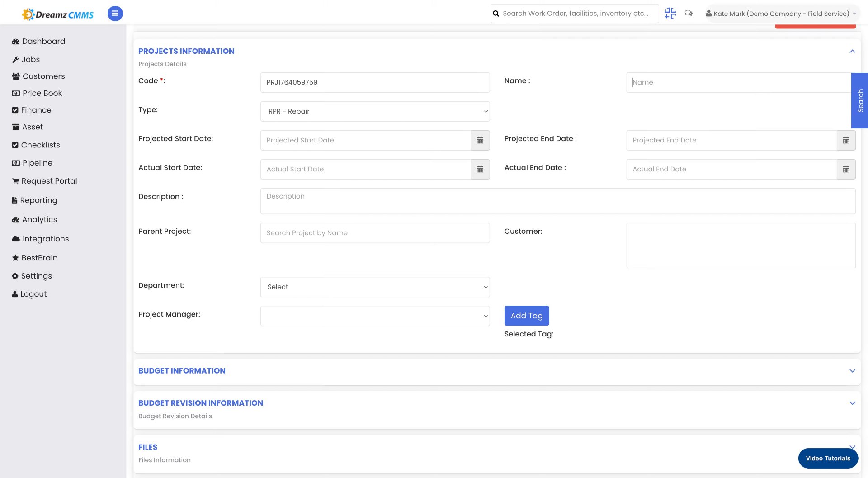
Task: Click the Settings gear icon
Action: click(x=15, y=276)
